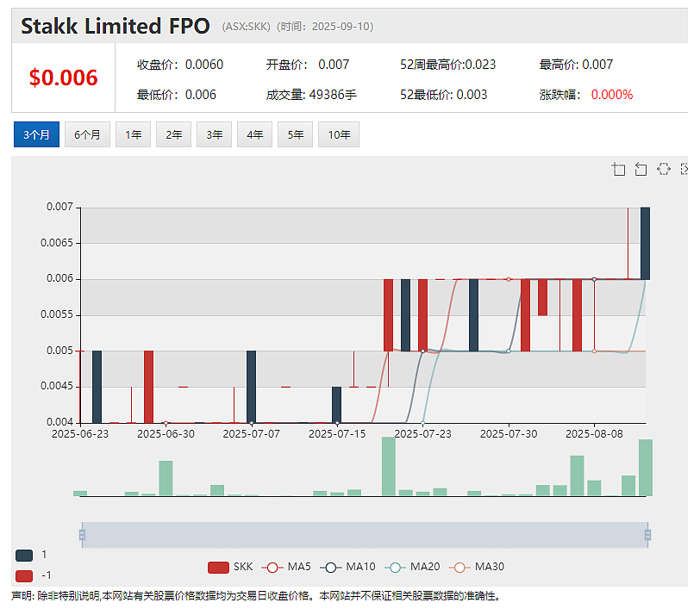Click the dashed hexagon chart toolbox icon
Viewport: 700px width, 609px height.
tap(664, 169)
